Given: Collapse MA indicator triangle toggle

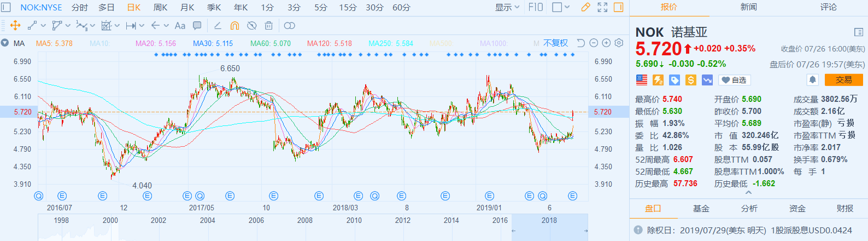Looking at the screenshot, I should pyautogui.click(x=4, y=43).
